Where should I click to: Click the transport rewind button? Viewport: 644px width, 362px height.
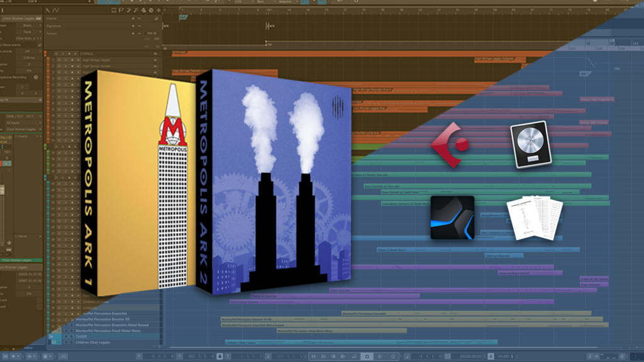333,356
